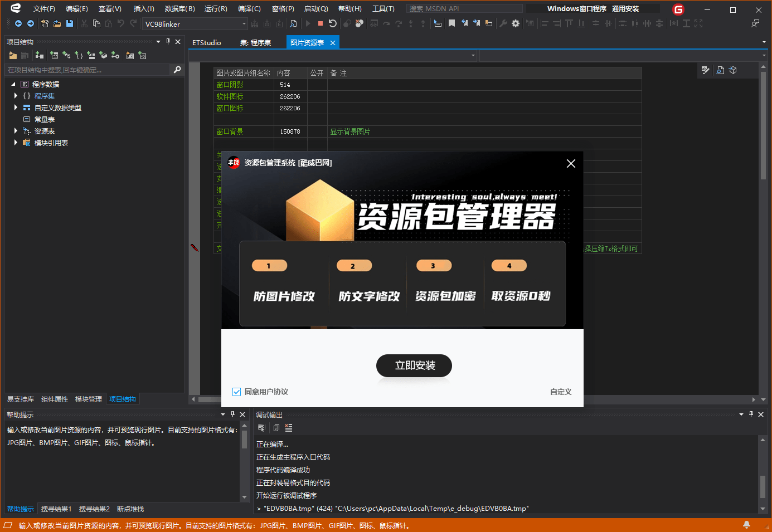The image size is (772, 532).
Task: Click the 自定义 custom install link
Action: pos(561,392)
